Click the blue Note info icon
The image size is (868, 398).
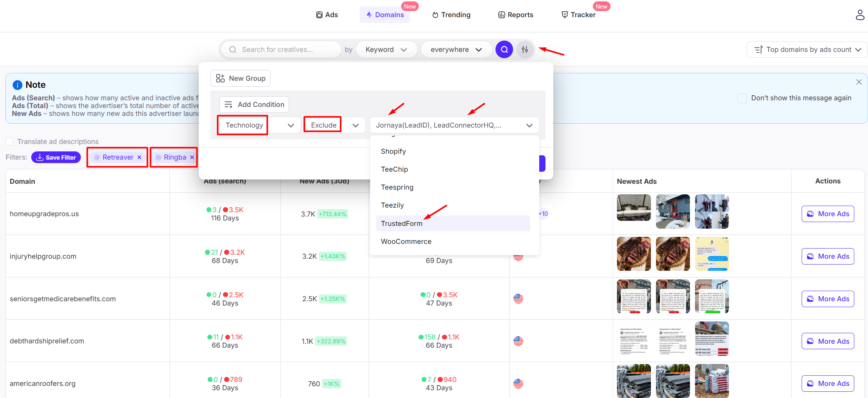click(x=18, y=85)
